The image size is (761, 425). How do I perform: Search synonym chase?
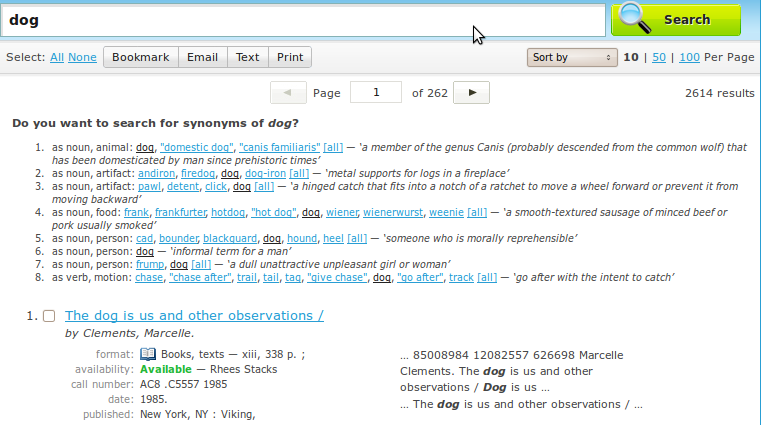pyautogui.click(x=149, y=278)
